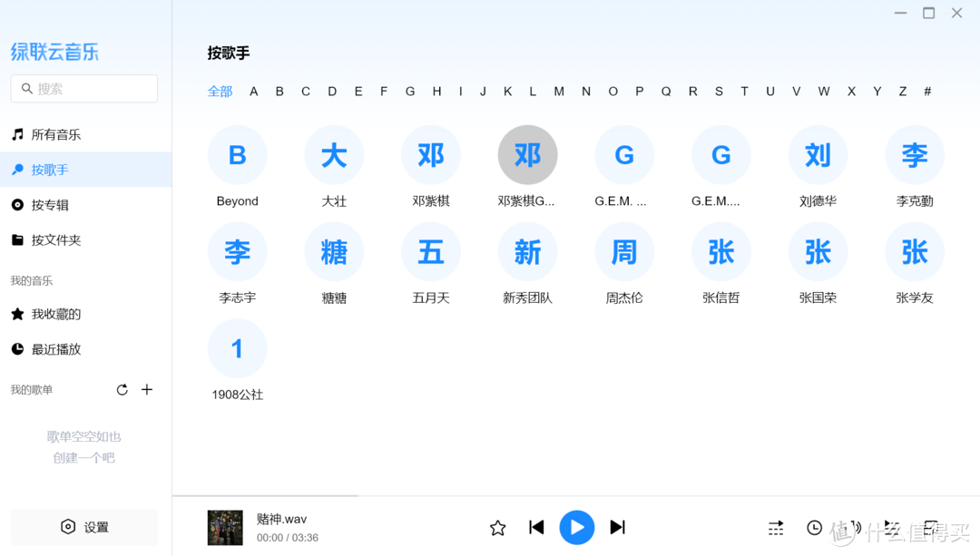Screen dimensions: 980x556
Task: Click the 五月天 artist name label
Action: coord(431,298)
